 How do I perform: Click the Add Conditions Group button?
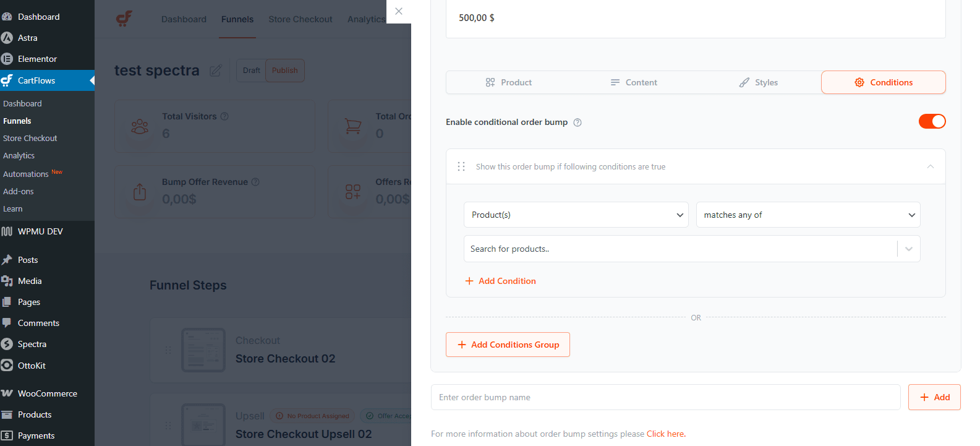coord(508,345)
